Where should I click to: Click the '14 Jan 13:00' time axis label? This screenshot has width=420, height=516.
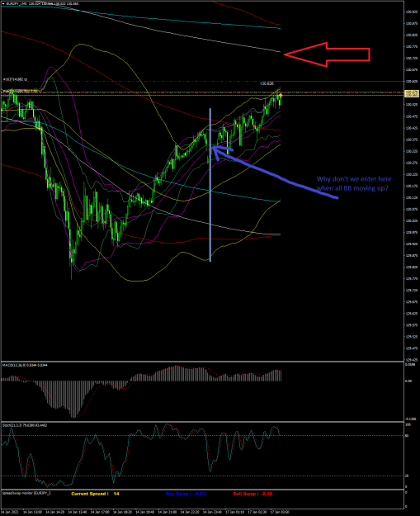pyautogui.click(x=31, y=513)
